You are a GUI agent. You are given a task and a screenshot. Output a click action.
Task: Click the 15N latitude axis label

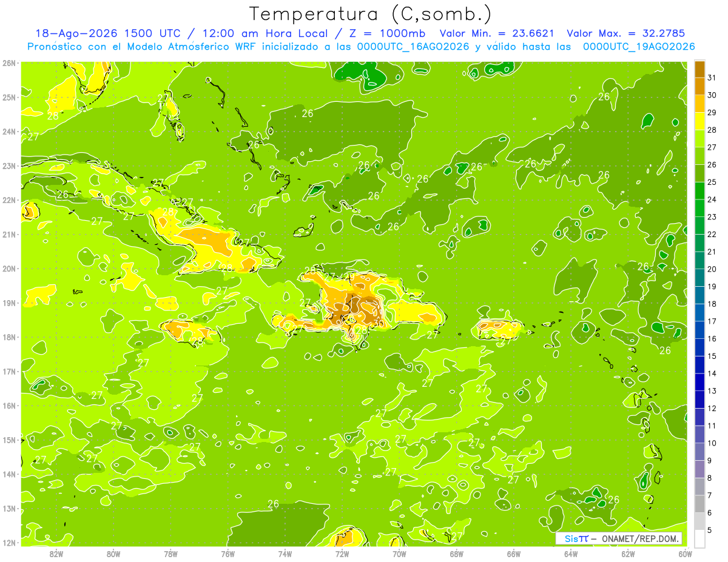[9, 440]
